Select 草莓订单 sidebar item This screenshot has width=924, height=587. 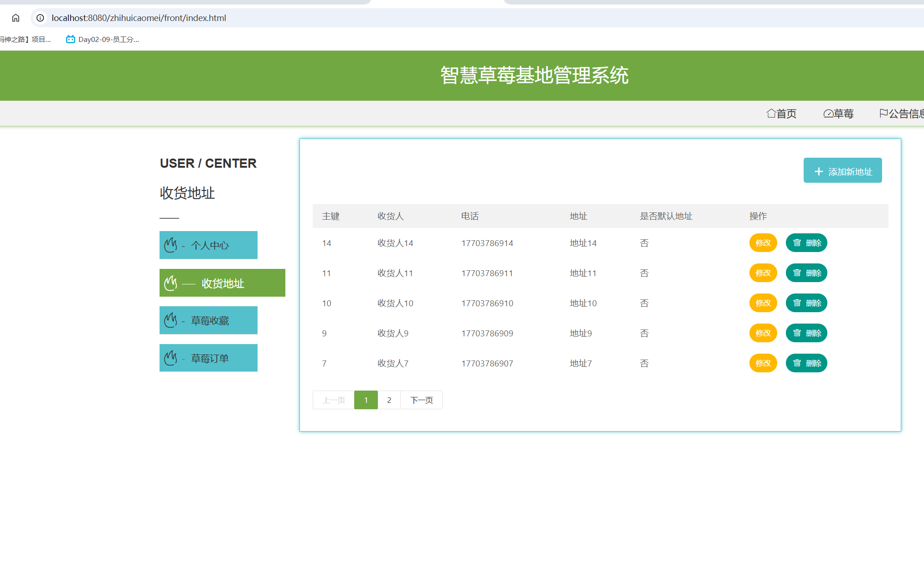point(208,358)
